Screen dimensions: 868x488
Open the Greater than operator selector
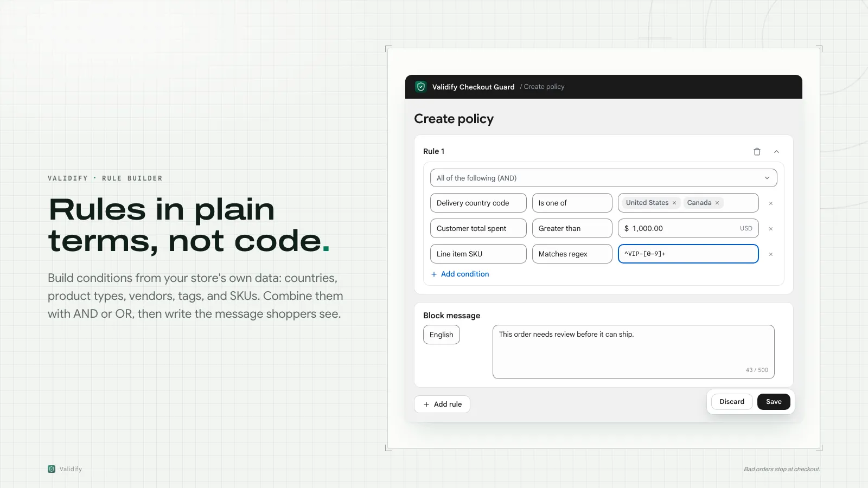tap(572, 228)
